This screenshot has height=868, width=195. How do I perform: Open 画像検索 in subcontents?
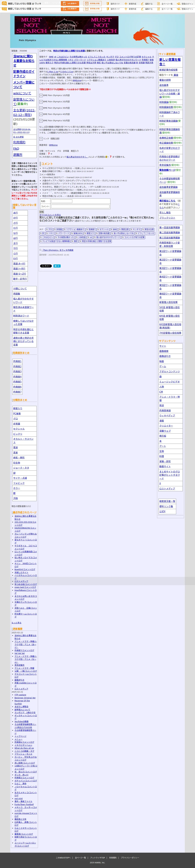164,351
